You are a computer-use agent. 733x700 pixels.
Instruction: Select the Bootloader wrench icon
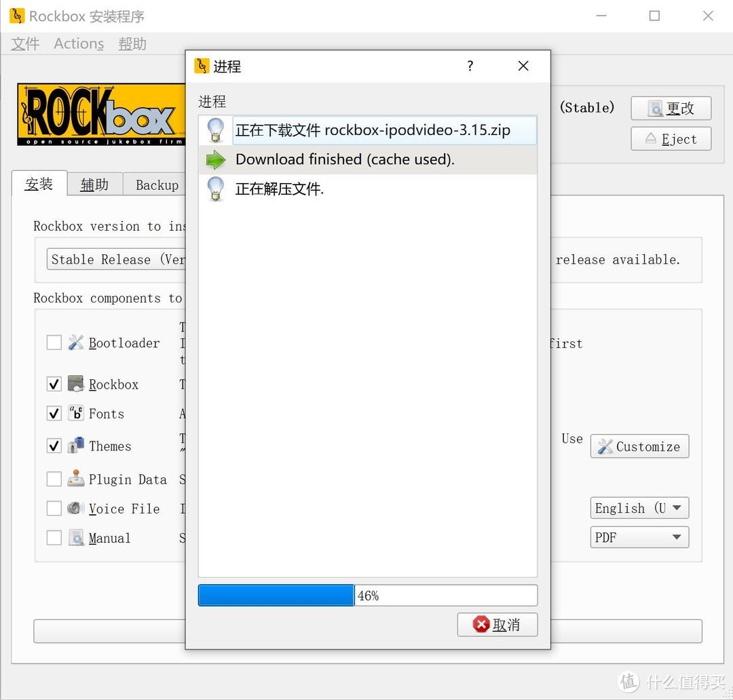coord(76,342)
